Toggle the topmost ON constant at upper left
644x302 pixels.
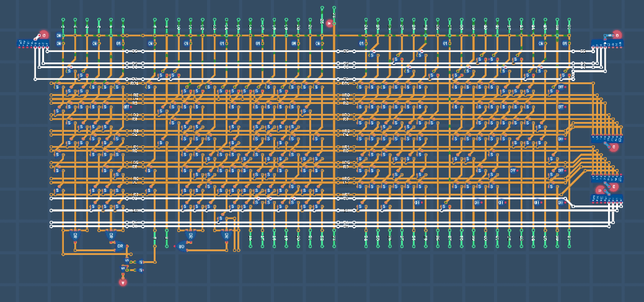(59, 36)
